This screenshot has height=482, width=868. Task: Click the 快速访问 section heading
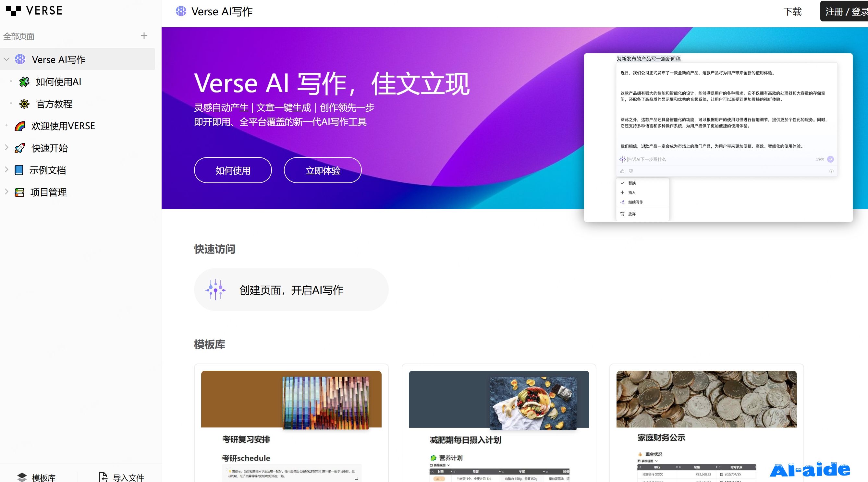(x=214, y=249)
